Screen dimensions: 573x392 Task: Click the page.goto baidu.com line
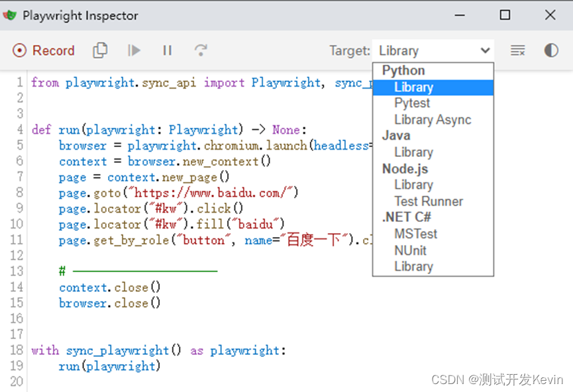click(x=179, y=193)
